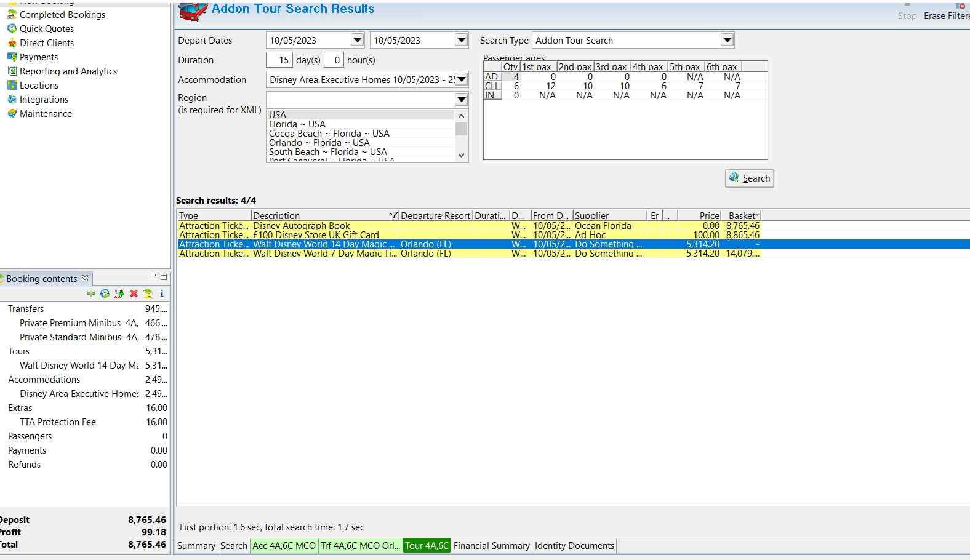Image resolution: width=970 pixels, height=560 pixels.
Task: Expand the Search Type dropdown
Action: coord(727,40)
